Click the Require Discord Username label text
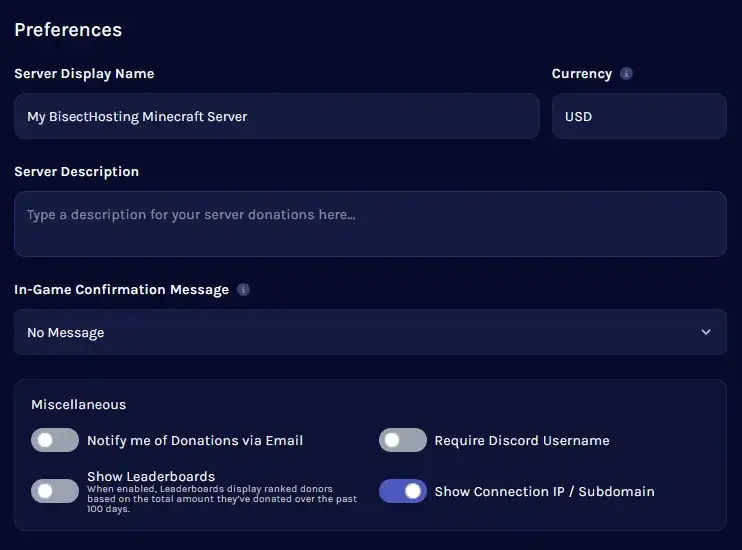The height and width of the screenshot is (550, 742). (521, 440)
